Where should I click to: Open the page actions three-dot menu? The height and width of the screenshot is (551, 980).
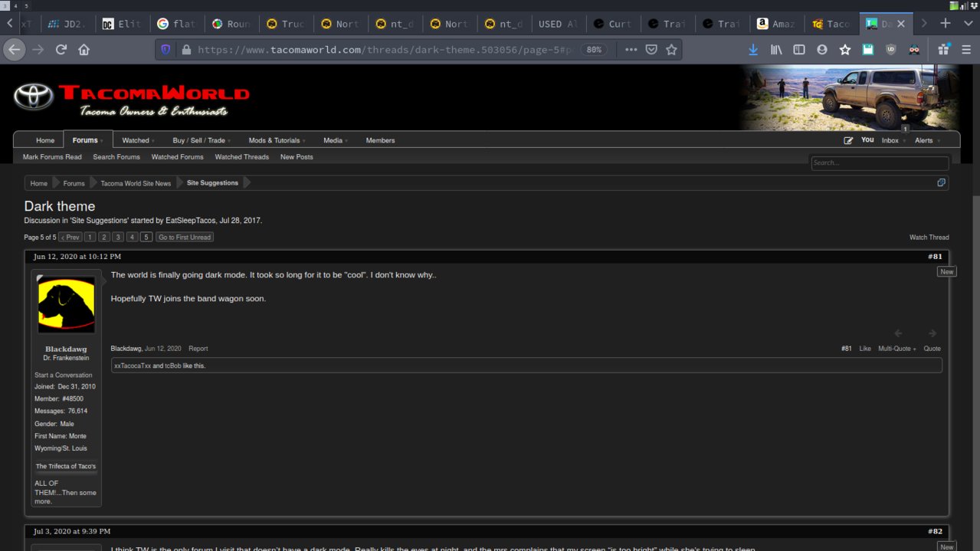click(x=631, y=50)
